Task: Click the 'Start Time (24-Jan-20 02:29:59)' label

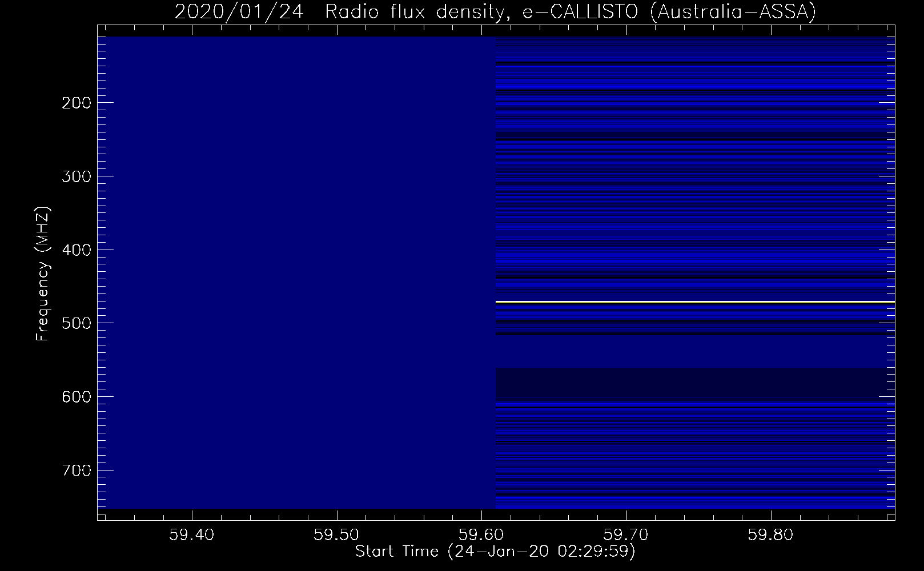Action: [x=495, y=552]
